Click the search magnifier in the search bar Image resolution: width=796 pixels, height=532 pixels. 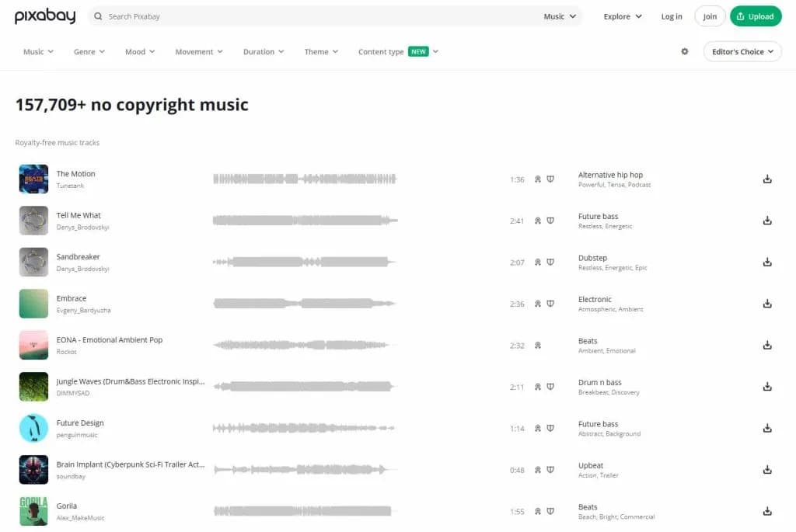pyautogui.click(x=97, y=16)
